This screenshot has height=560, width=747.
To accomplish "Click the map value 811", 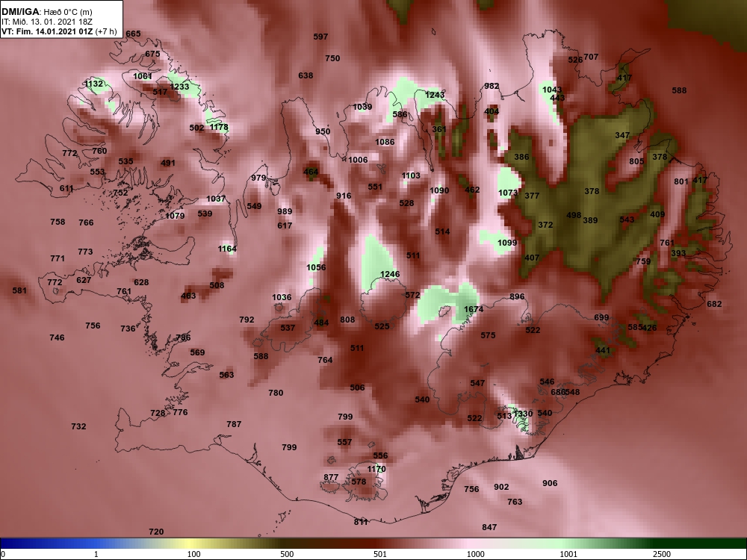I will pos(361,522).
